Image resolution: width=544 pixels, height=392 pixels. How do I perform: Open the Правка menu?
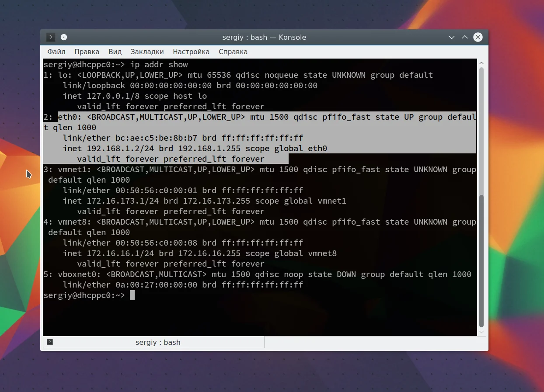87,52
